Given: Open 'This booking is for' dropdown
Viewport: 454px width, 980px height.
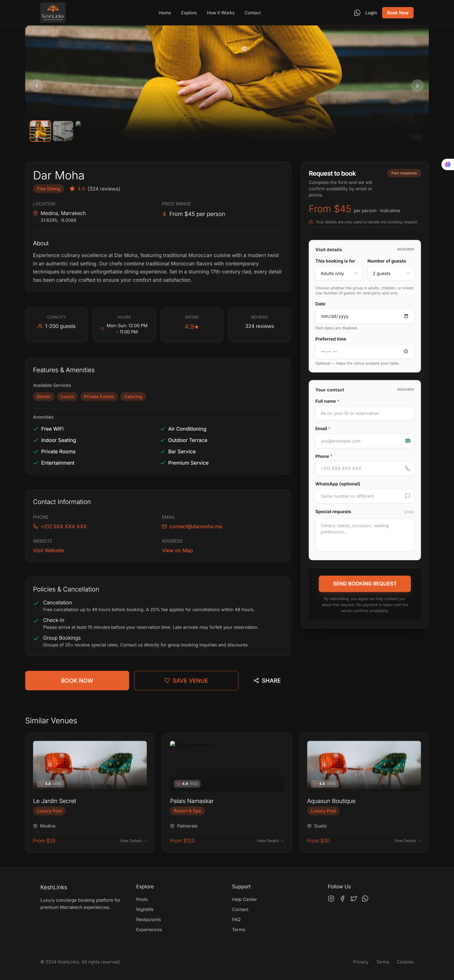Looking at the screenshot, I should point(339,273).
